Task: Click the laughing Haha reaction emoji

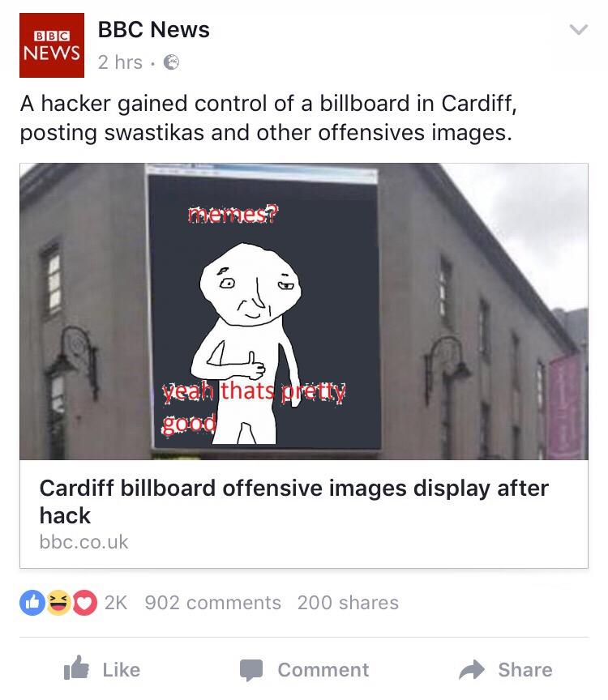Action: (x=58, y=603)
